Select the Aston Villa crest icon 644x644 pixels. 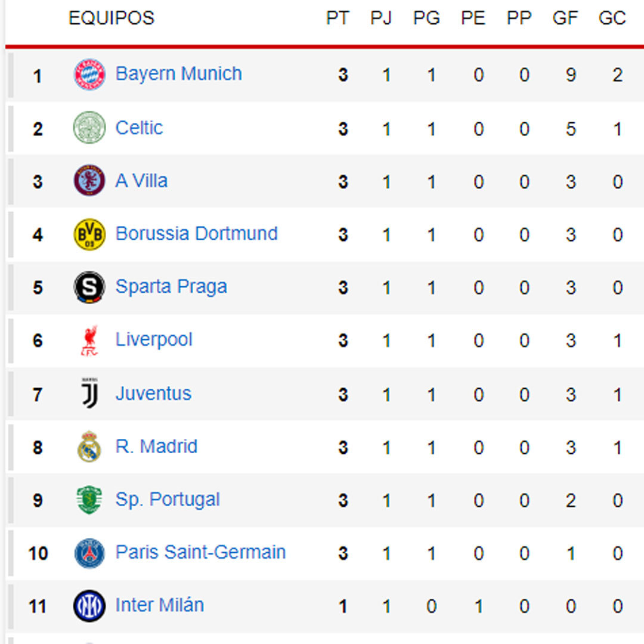[89, 180]
